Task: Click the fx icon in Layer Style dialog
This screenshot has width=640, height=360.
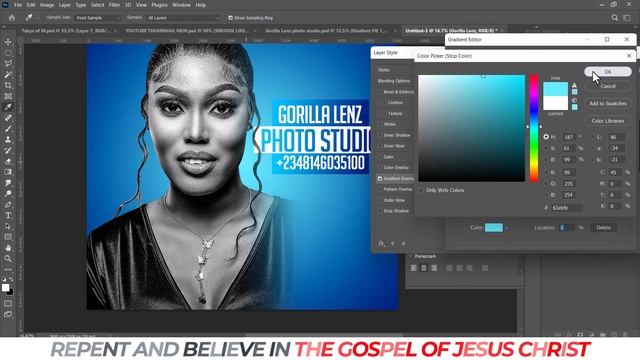Action: click(x=381, y=243)
